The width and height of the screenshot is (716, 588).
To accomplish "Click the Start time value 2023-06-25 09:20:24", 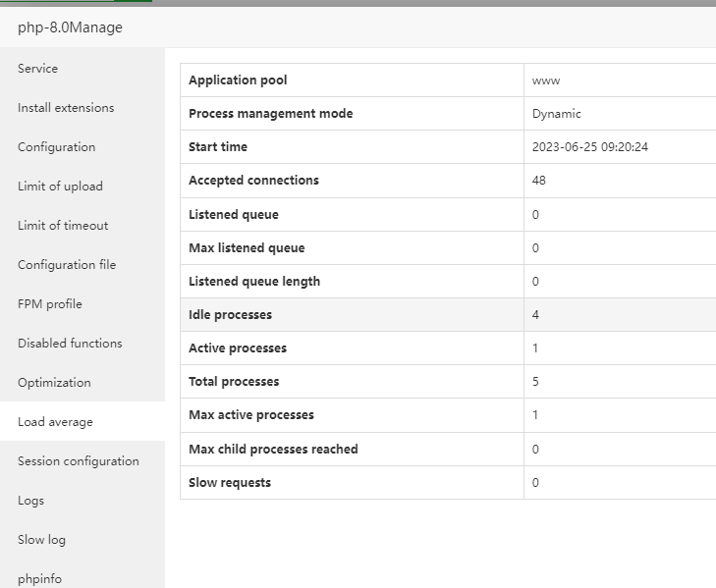I will 590,147.
